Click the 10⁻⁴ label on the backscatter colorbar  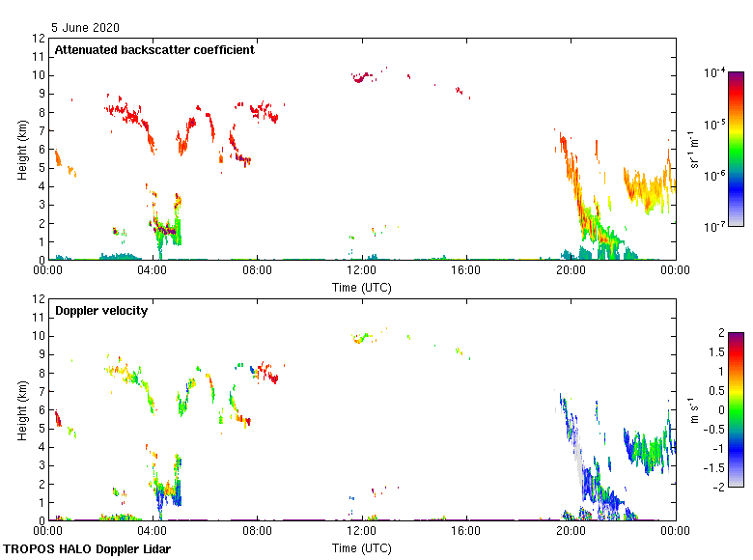[715, 73]
